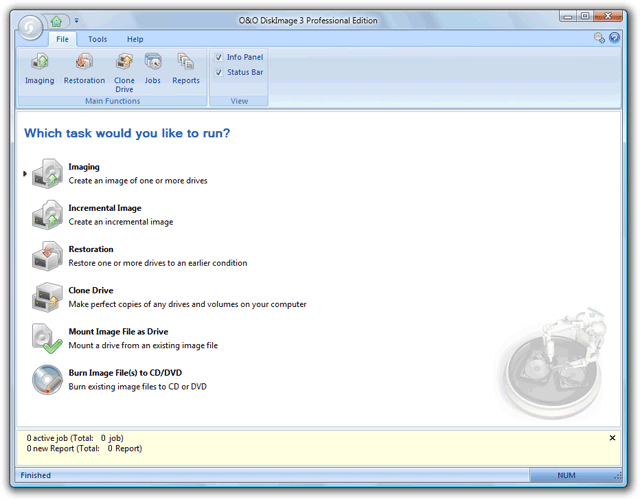640x500 pixels.
Task: Select the Incremental Image task heading
Action: pos(105,208)
